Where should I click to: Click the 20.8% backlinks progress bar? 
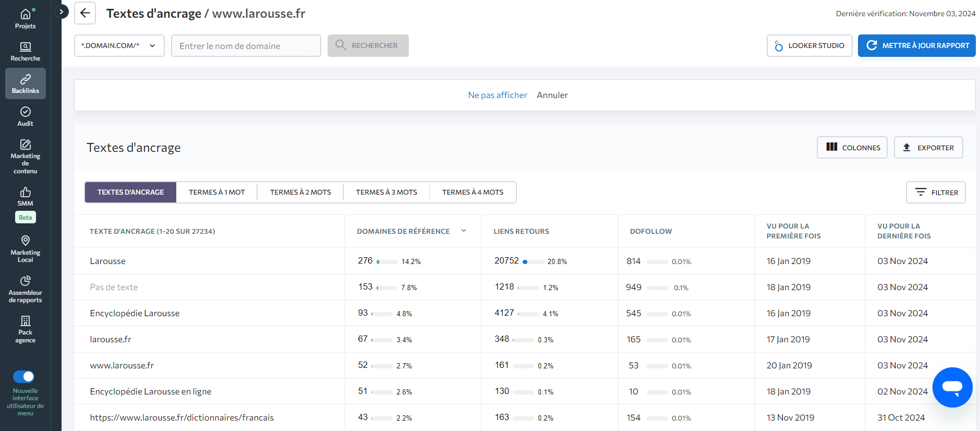pyautogui.click(x=533, y=261)
